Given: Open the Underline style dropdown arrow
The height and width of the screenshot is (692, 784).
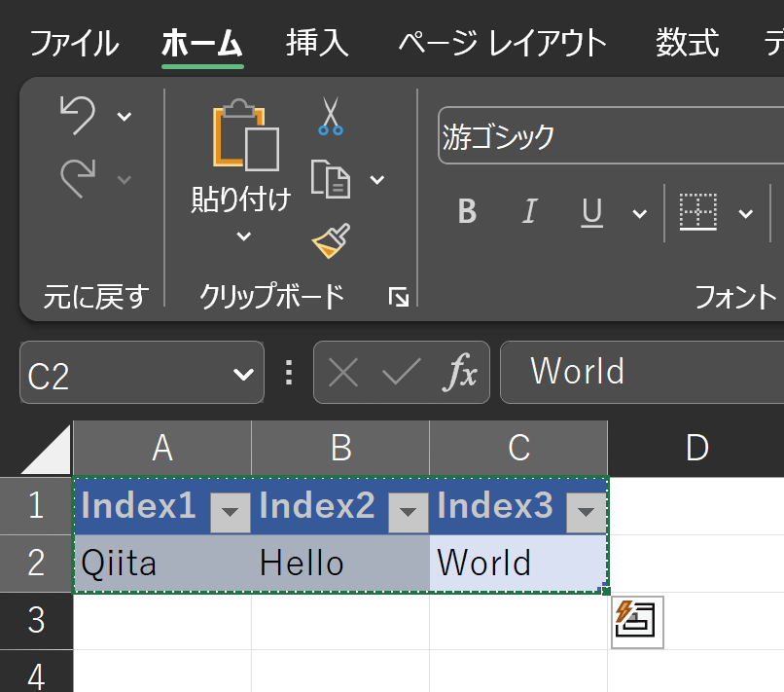Looking at the screenshot, I should [639, 214].
